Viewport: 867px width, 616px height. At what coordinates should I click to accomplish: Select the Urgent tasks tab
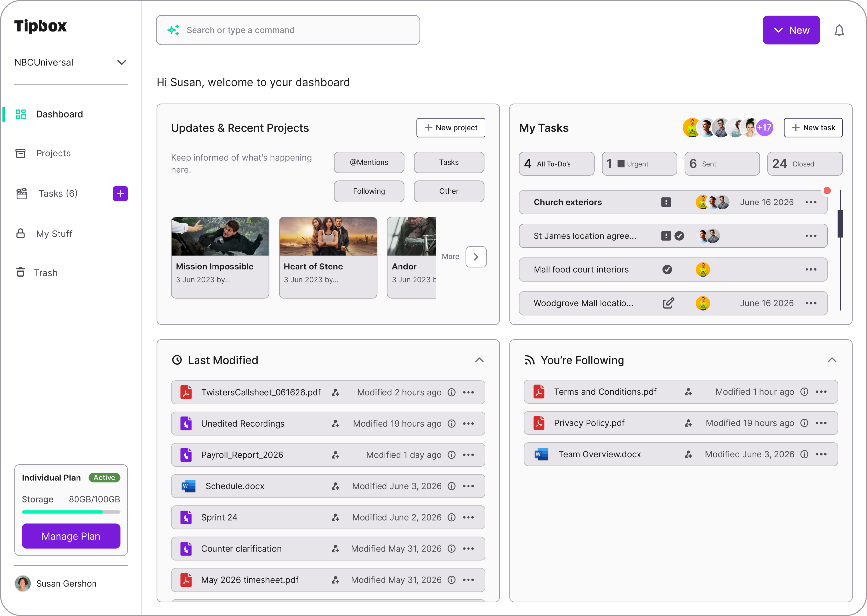[639, 164]
